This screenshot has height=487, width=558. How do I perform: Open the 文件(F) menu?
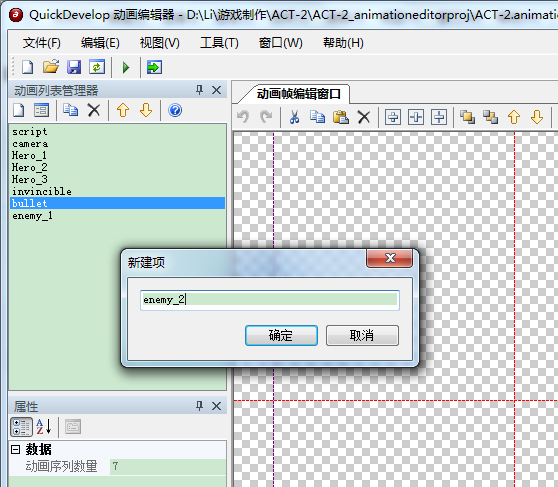(42, 43)
